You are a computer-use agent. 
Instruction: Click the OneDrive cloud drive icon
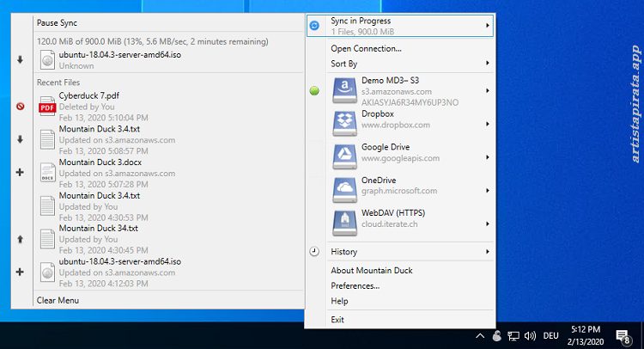[344, 187]
